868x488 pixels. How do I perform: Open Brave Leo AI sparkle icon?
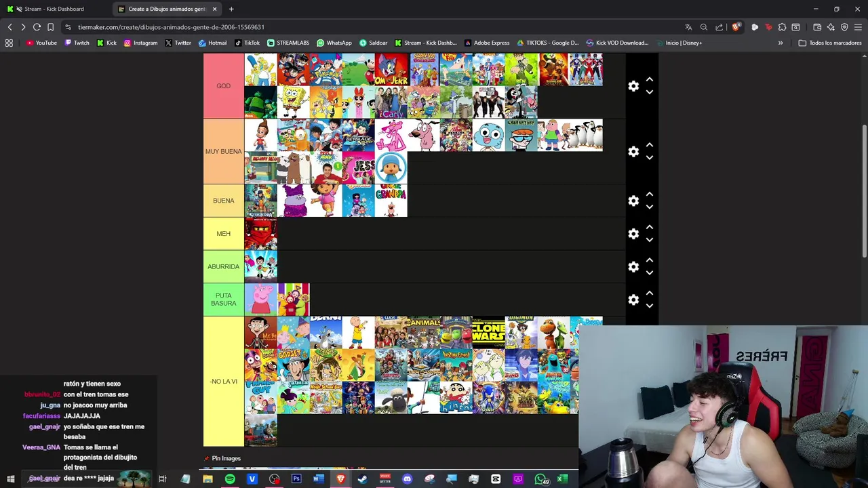(831, 27)
